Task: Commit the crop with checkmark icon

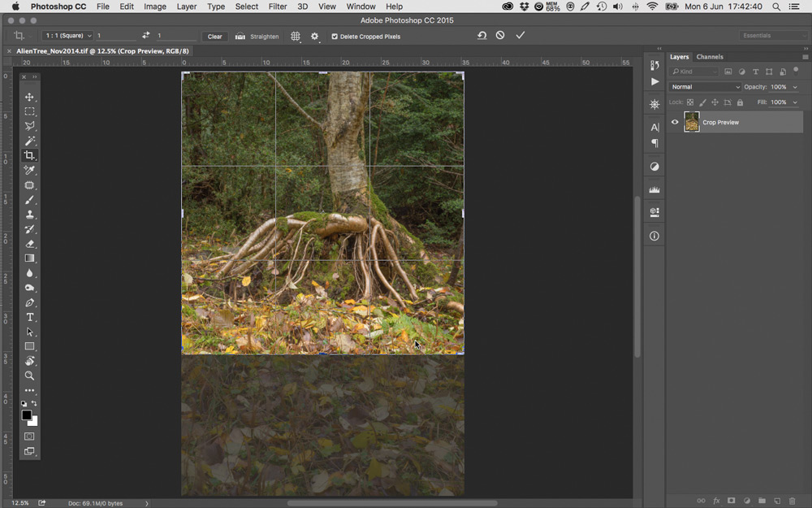Action: click(520, 36)
